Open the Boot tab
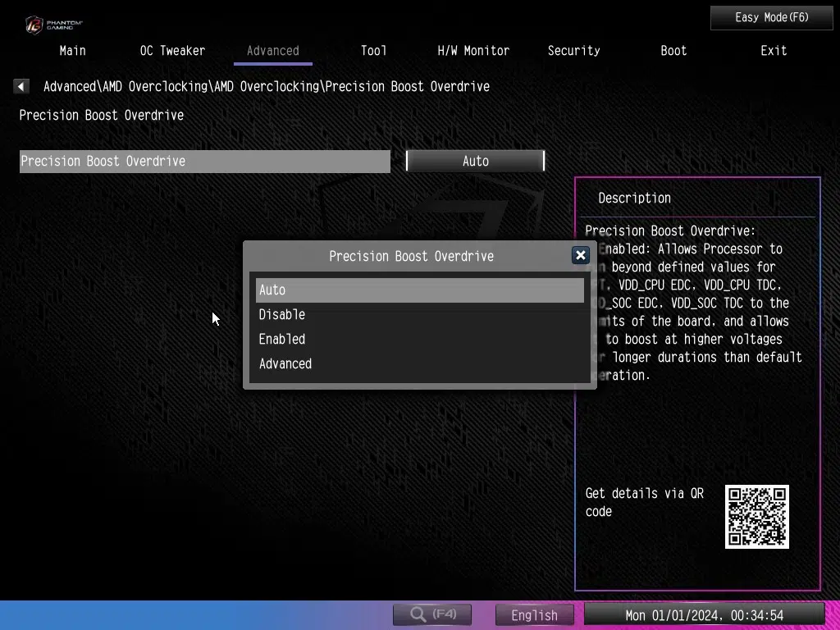This screenshot has height=630, width=840. 673,51
